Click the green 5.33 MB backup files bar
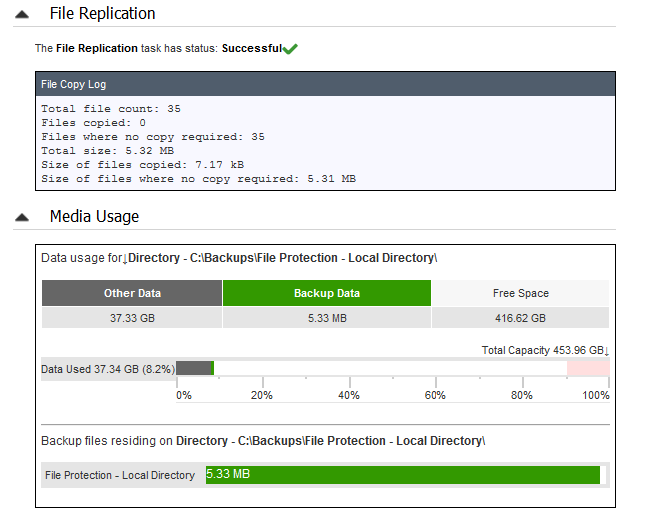The height and width of the screenshot is (521, 661). click(x=402, y=475)
